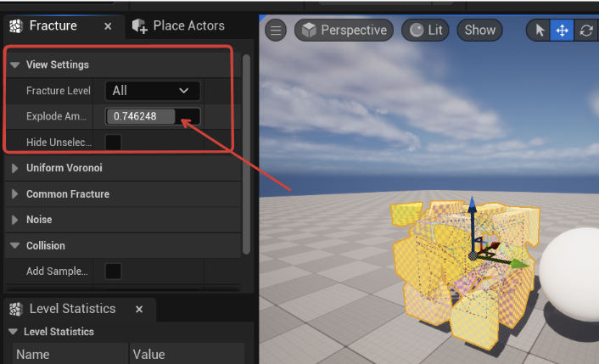Click the Level Statistics tab icon
Viewport: 599px width, 364px height.
16,309
